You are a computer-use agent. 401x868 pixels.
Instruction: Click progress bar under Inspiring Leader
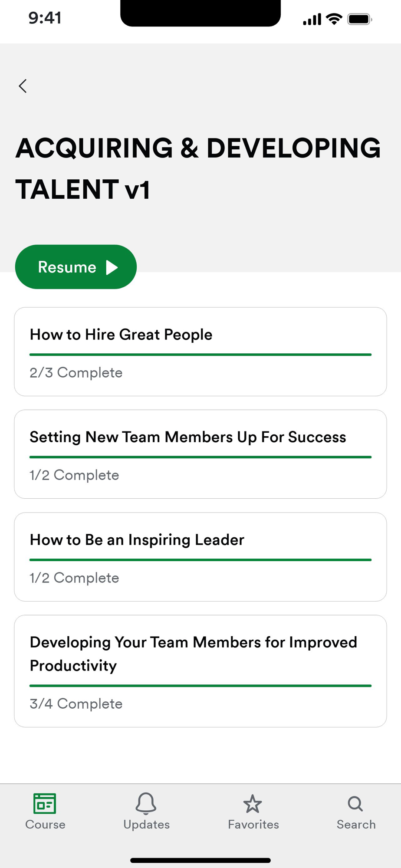click(200, 560)
